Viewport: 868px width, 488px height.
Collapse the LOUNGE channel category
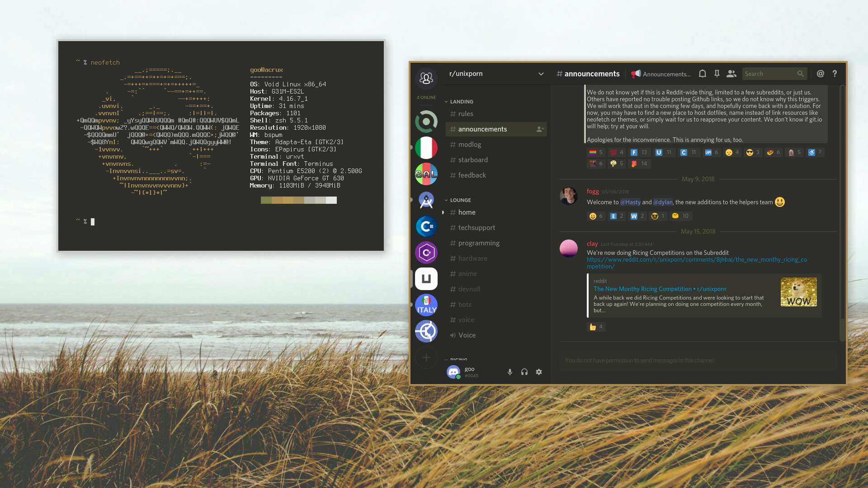coord(460,200)
